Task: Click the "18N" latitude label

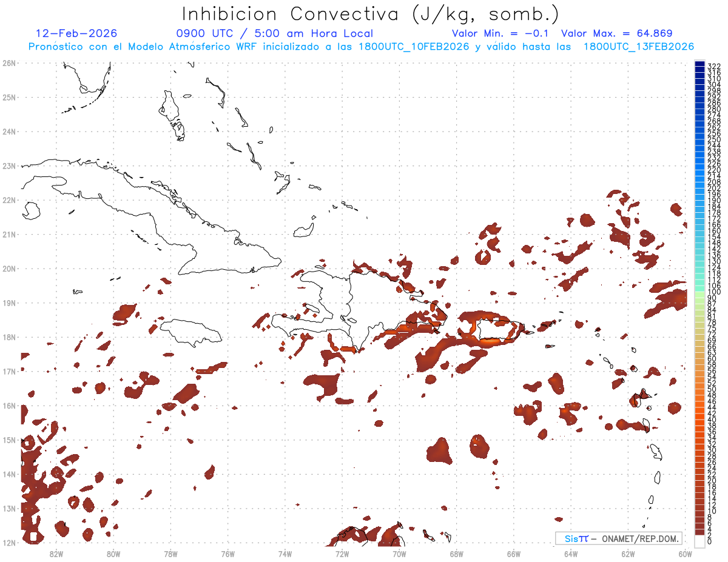Action: point(9,337)
